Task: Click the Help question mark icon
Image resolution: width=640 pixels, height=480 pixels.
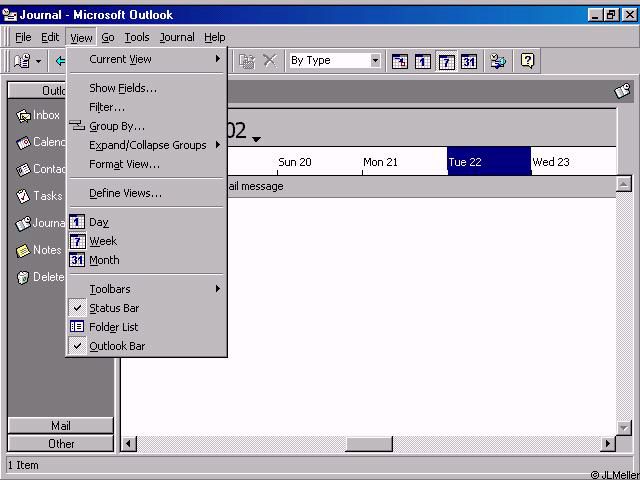Action: 527,61
